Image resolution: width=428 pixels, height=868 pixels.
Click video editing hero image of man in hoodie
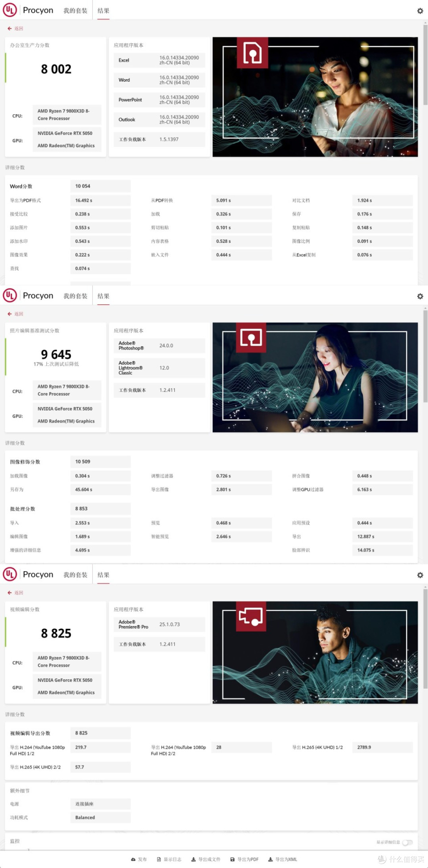coord(315,653)
